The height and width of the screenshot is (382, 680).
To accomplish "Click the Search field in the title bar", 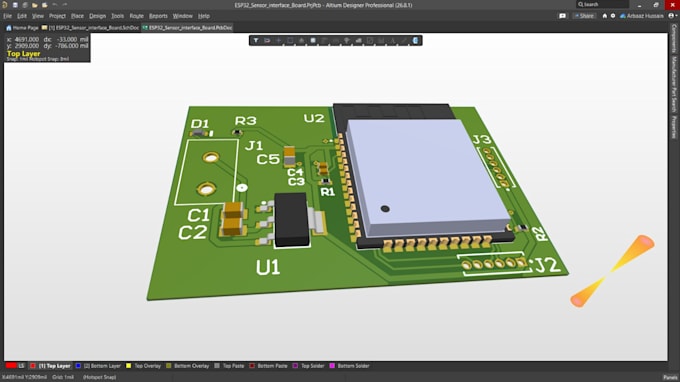I will 602,4.
